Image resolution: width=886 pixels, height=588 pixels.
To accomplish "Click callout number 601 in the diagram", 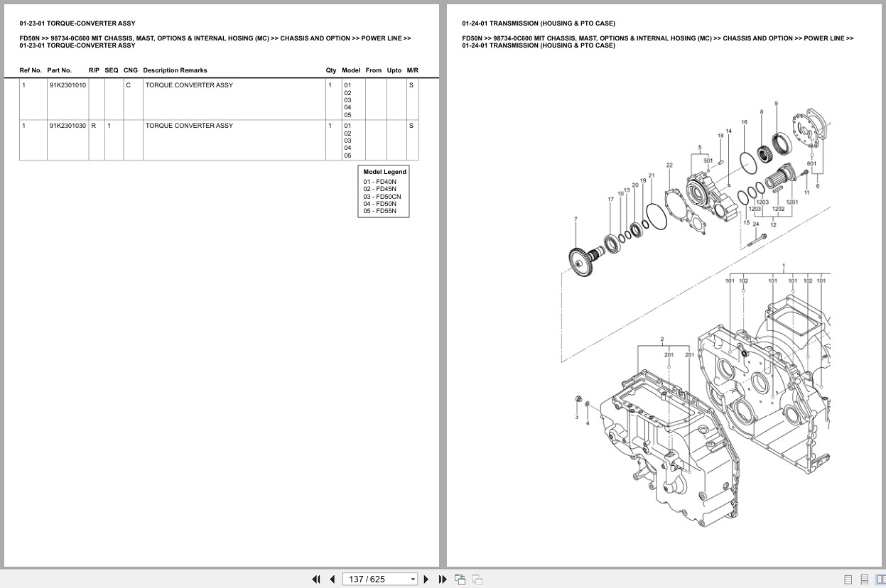I will click(x=811, y=164).
